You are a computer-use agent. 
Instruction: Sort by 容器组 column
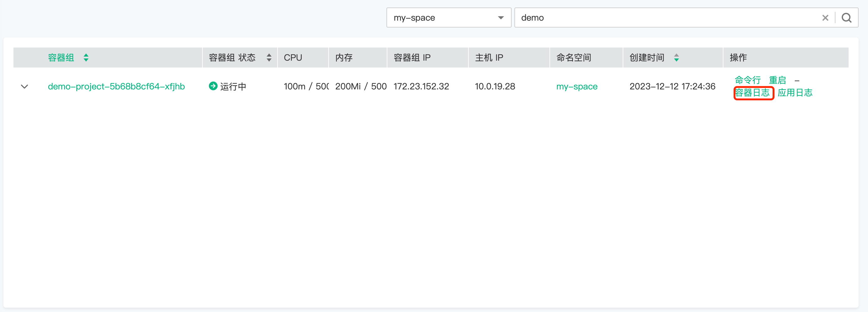click(x=86, y=58)
